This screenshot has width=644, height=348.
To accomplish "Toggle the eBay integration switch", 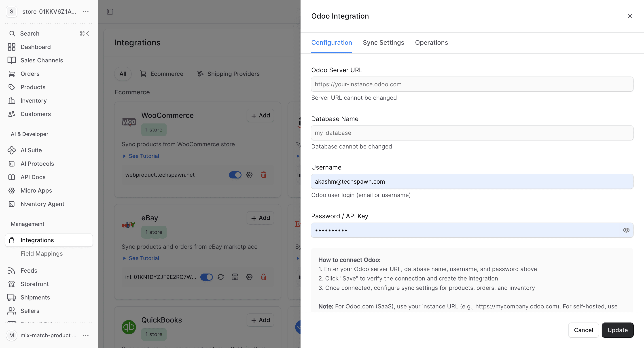I will 206,277.
